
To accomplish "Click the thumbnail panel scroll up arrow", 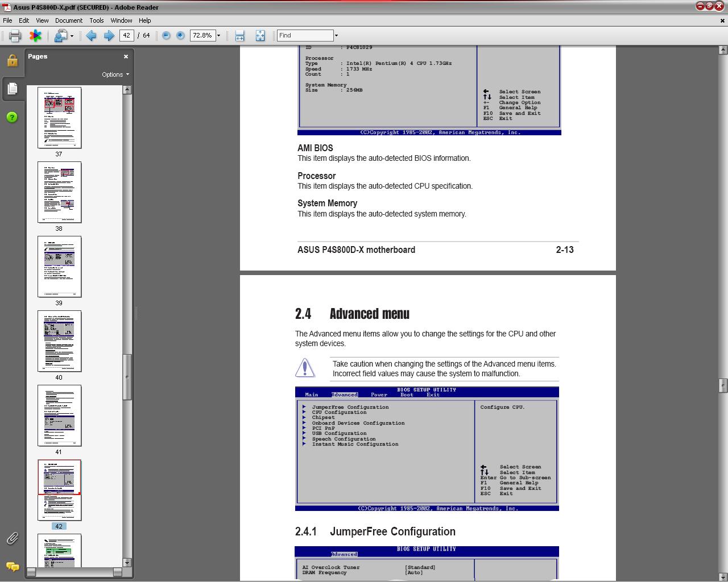I will pyautogui.click(x=127, y=90).
